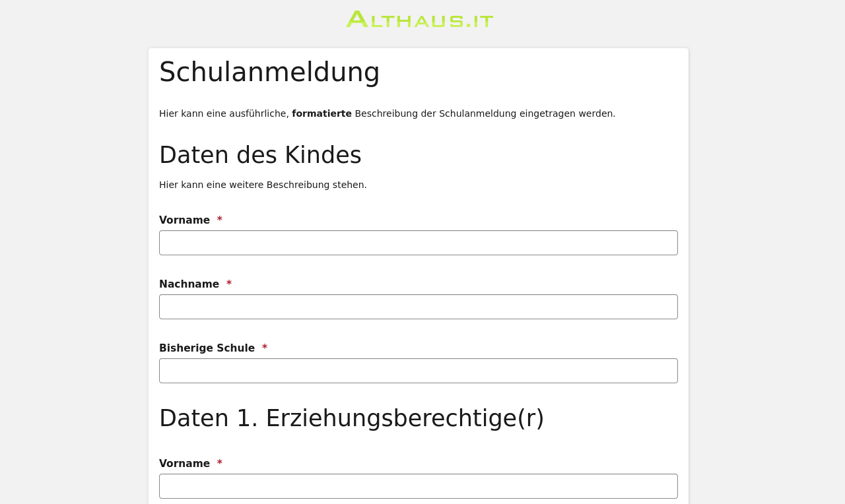
Task: Click the Bisherige Schule label text
Action: click(207, 348)
